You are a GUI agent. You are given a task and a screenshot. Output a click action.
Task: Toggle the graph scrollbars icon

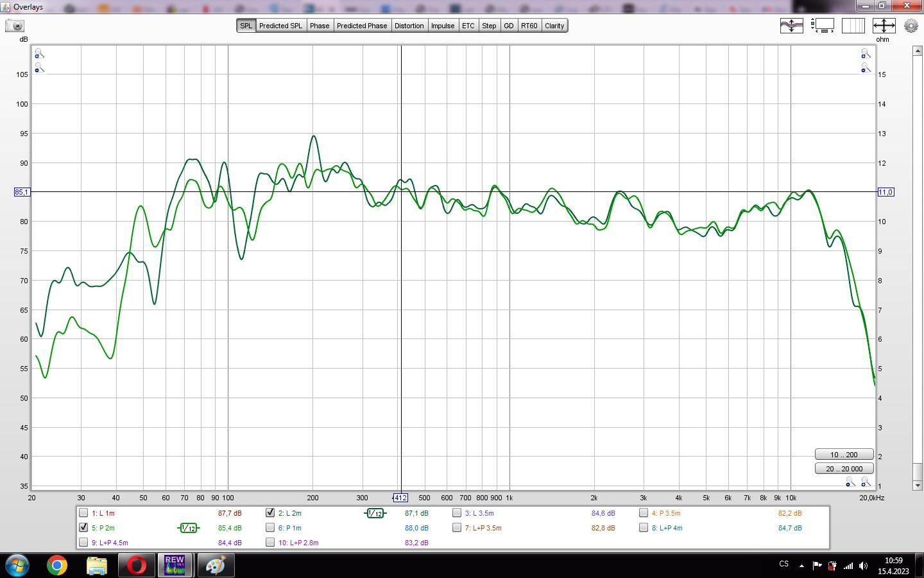tap(822, 26)
